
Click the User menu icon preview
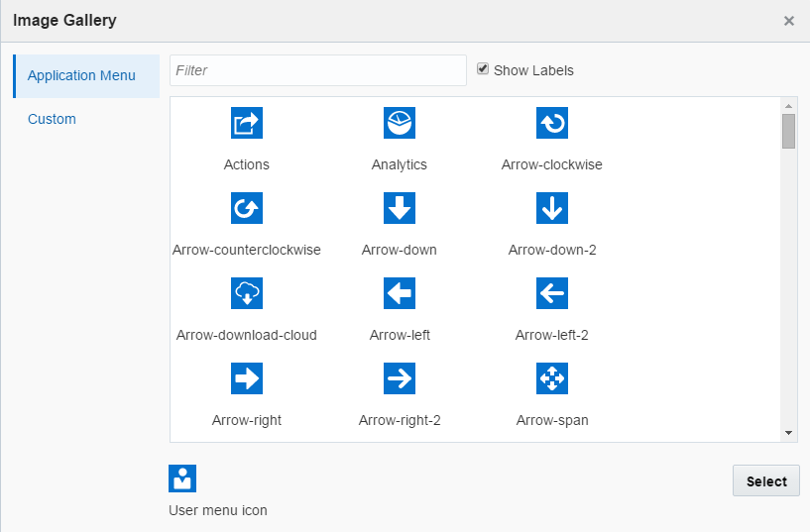182,479
